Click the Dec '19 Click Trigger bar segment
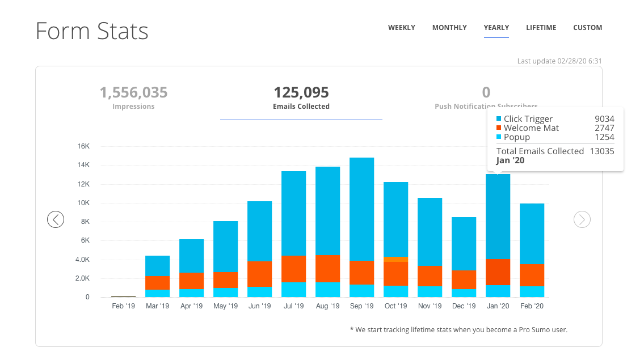 coord(464,244)
